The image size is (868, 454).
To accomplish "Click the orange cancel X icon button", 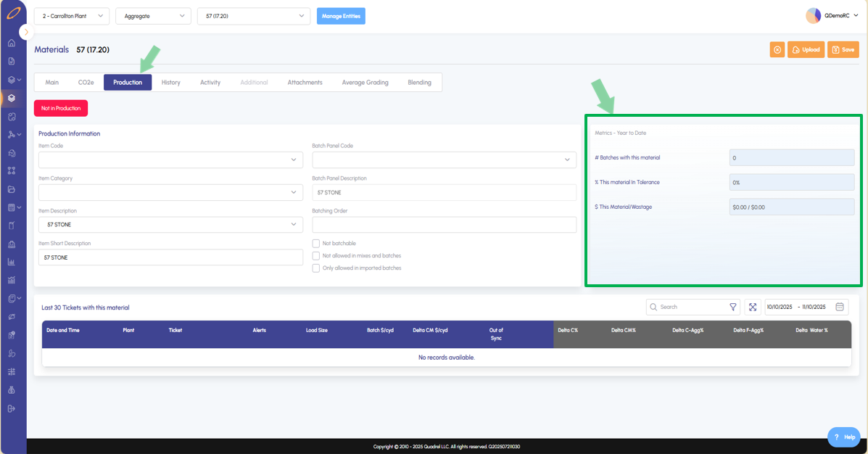I will pyautogui.click(x=777, y=50).
